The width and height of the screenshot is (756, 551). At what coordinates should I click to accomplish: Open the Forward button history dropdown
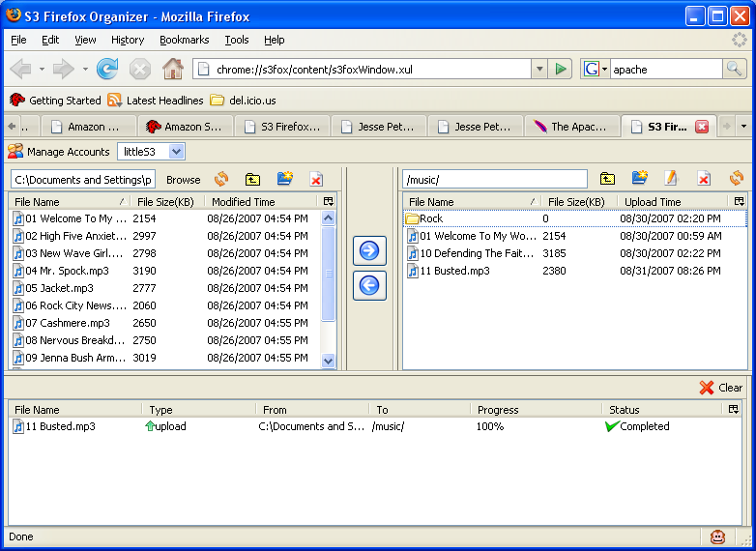point(85,70)
